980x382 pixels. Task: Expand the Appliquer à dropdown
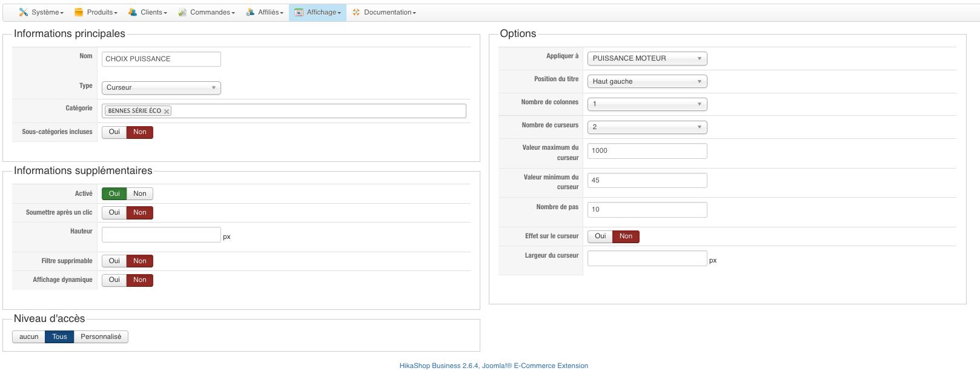click(x=647, y=59)
